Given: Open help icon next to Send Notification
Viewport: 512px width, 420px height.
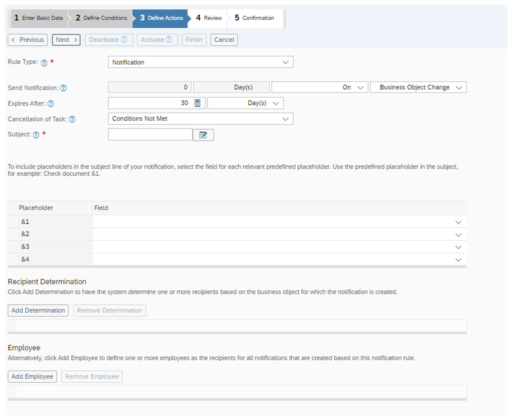Looking at the screenshot, I should pyautogui.click(x=63, y=88).
